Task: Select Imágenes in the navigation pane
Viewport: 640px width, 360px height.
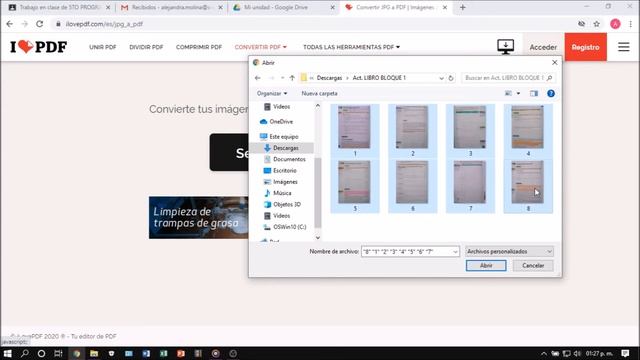Action: [281, 182]
